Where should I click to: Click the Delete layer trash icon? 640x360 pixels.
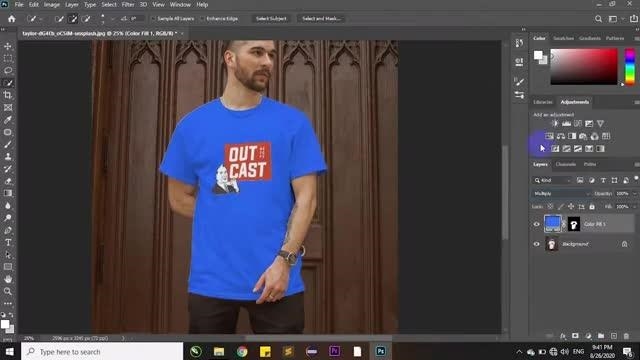(626, 336)
